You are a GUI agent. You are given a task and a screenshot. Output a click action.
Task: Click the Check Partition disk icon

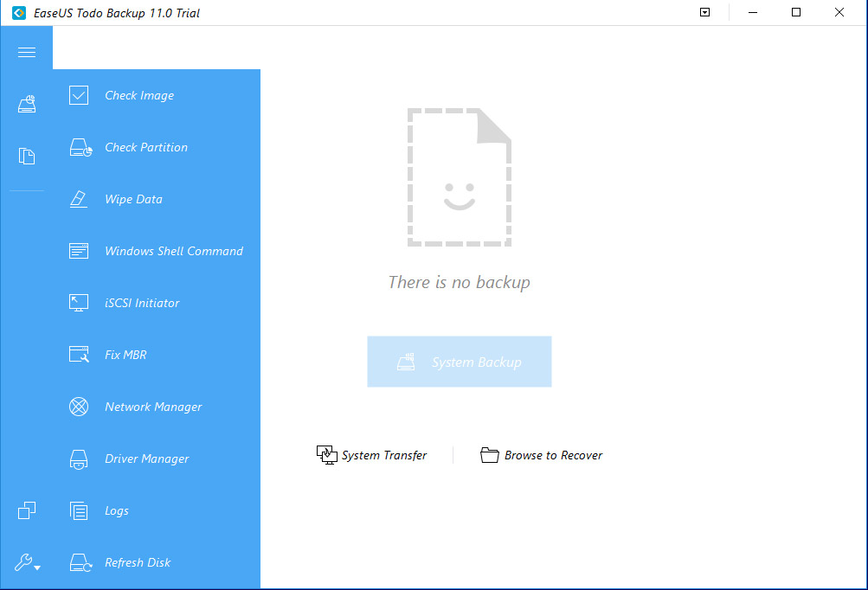(x=80, y=147)
